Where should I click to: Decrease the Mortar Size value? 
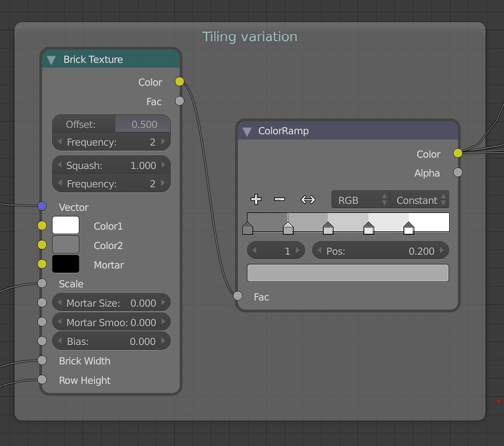tap(60, 303)
